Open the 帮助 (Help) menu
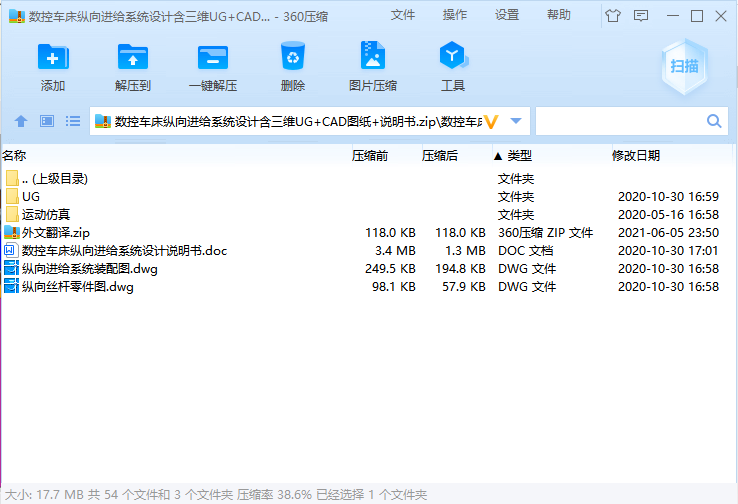 tap(559, 15)
